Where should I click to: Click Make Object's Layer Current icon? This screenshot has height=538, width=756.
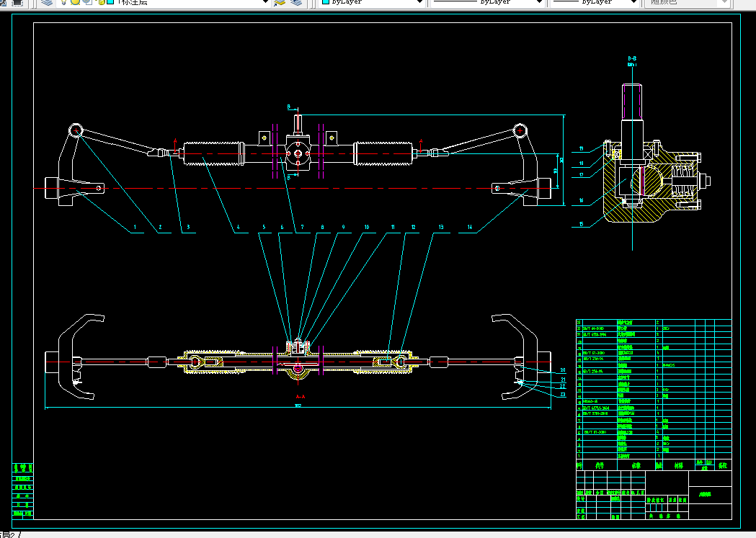pyautogui.click(x=280, y=2)
